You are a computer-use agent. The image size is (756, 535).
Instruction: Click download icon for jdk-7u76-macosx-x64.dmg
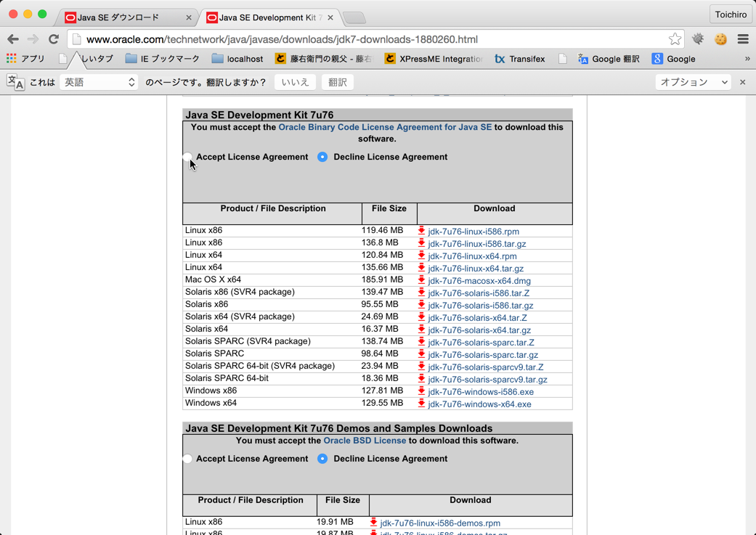pyautogui.click(x=421, y=280)
